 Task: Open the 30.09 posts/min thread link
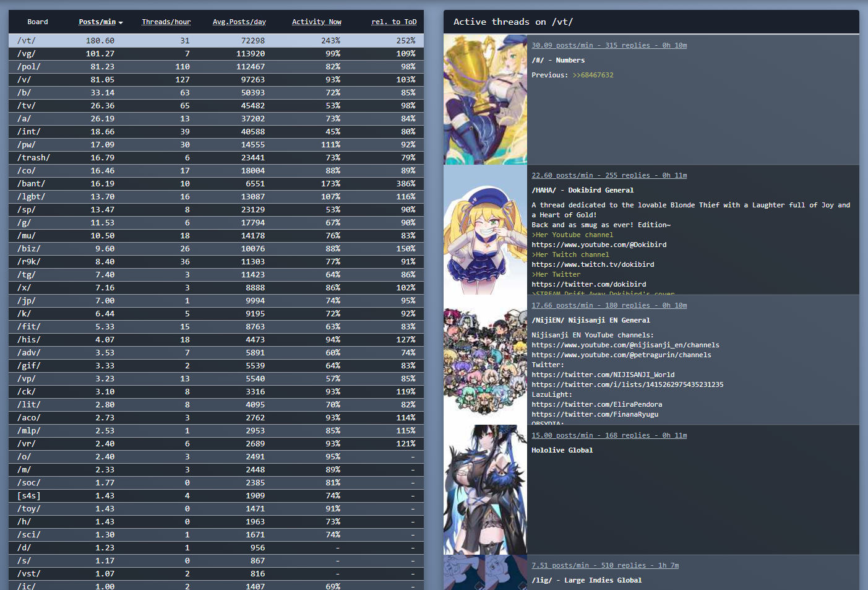click(x=609, y=45)
